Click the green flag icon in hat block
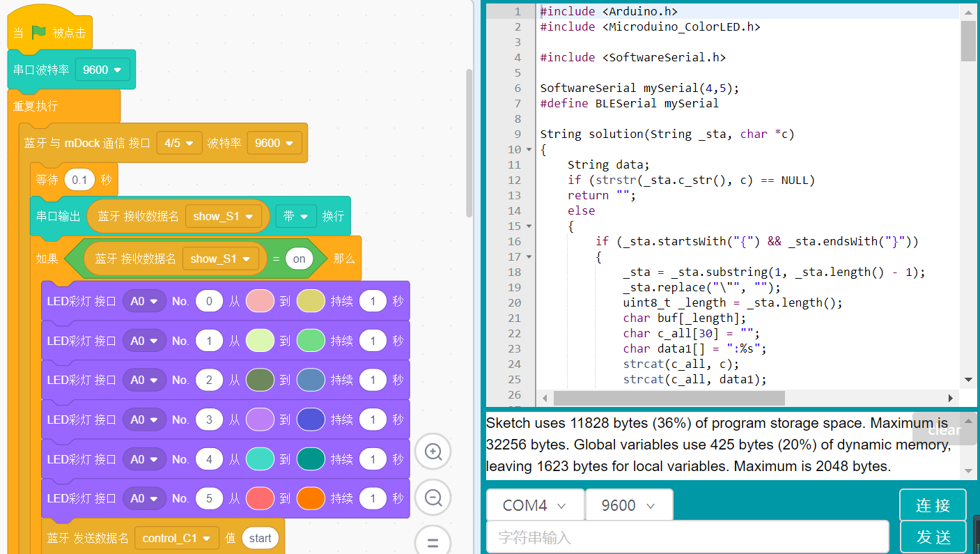The height and width of the screenshot is (554, 980). 39,32
